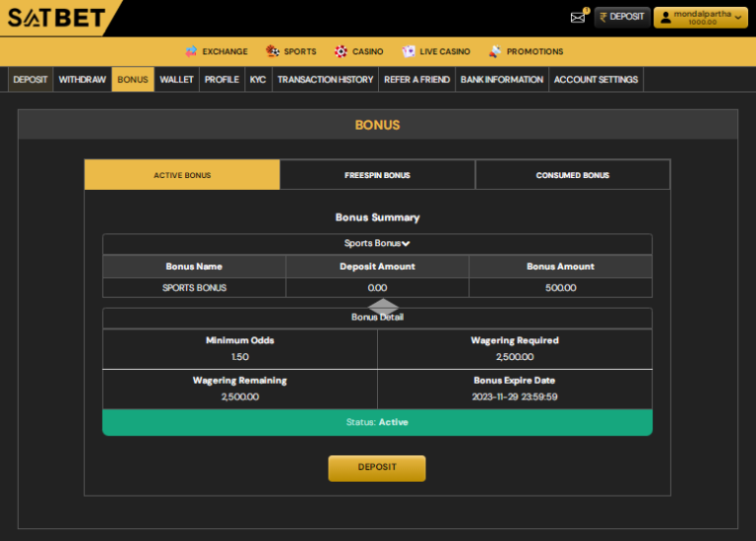Open the Withdraw menu item
The image size is (756, 541).
(x=82, y=80)
